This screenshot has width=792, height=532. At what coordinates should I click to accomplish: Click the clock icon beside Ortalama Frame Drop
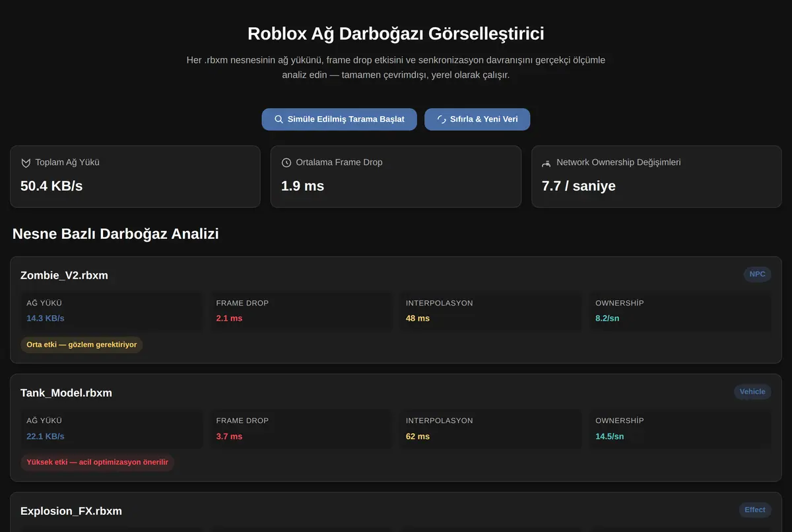click(286, 162)
